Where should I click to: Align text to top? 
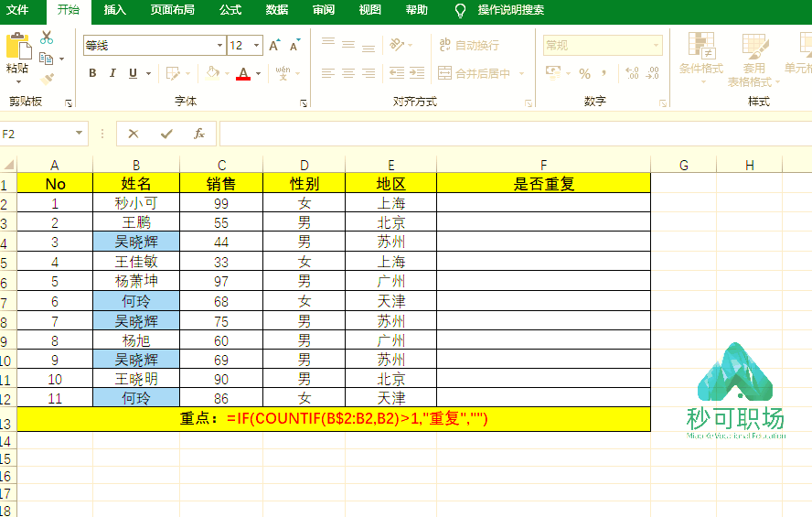point(328,41)
